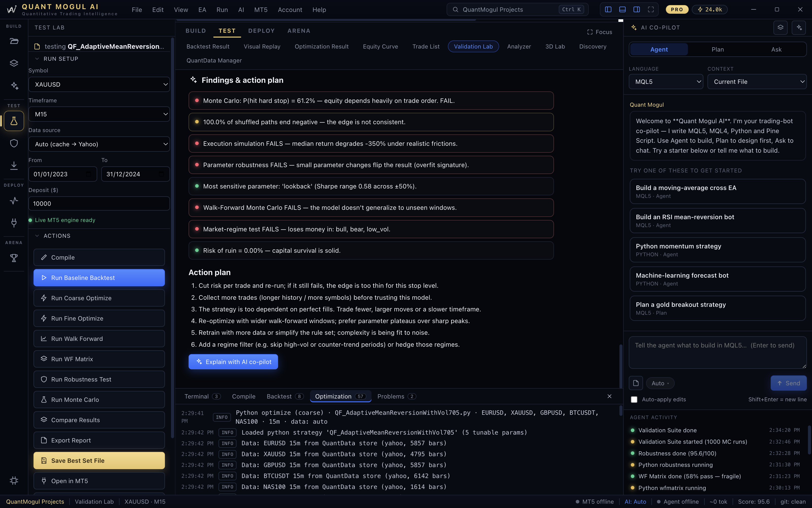Viewport: 812px width, 508px height.
Task: Switch co-pilot to Plan mode
Action: coord(717,49)
